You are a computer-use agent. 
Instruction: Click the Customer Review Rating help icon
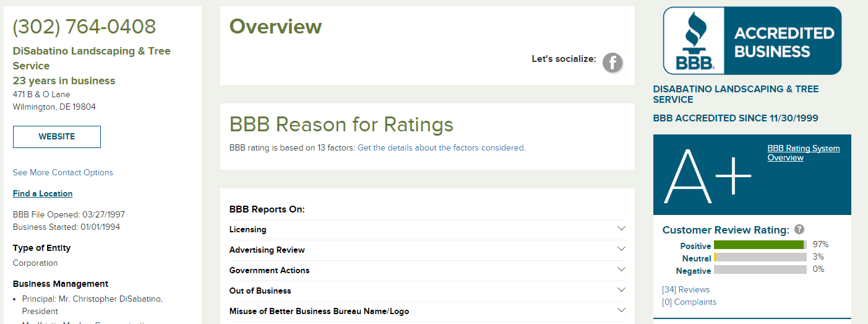click(799, 229)
